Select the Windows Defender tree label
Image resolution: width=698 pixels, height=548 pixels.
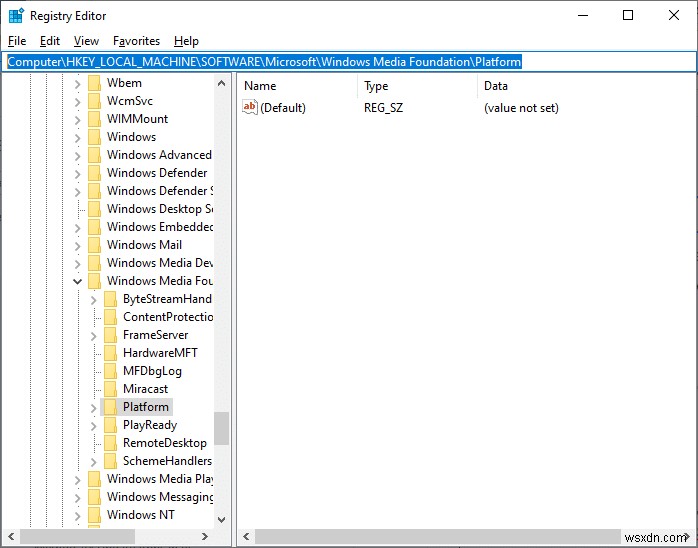[x=157, y=173]
